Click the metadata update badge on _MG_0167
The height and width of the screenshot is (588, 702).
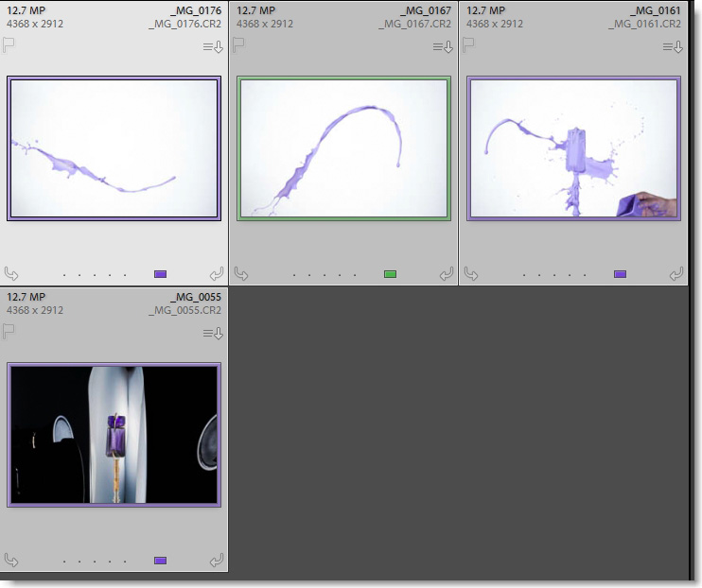(443, 47)
